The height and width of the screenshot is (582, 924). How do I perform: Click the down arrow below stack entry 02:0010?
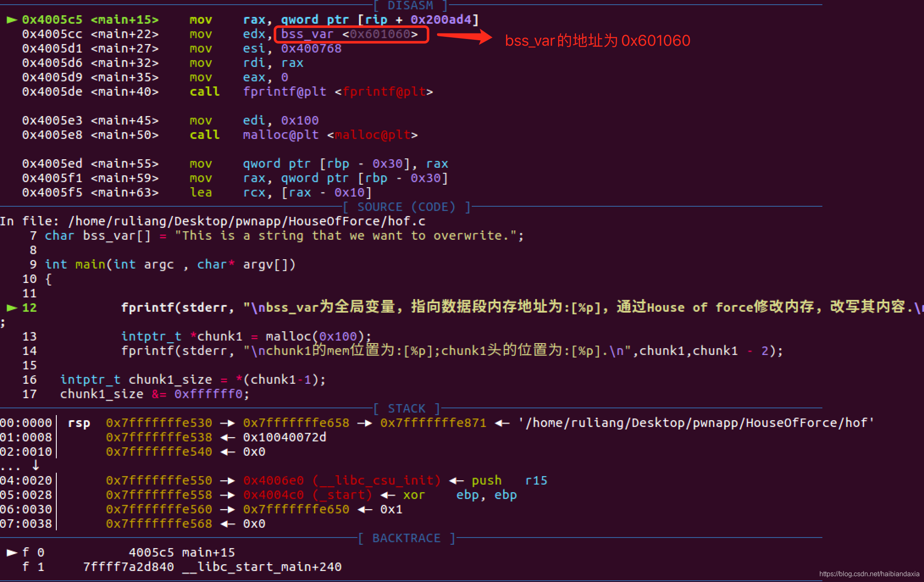pos(36,466)
